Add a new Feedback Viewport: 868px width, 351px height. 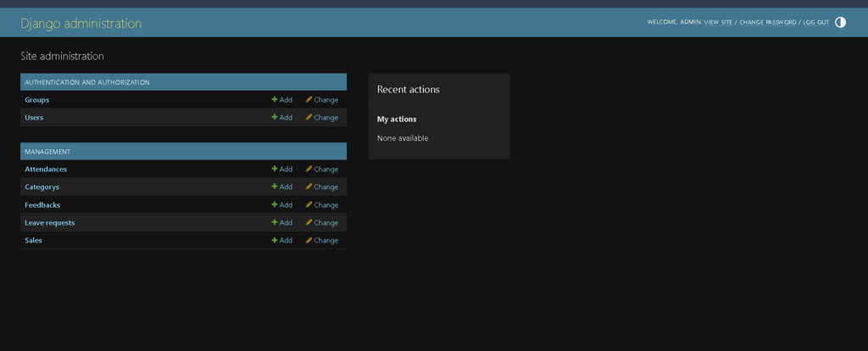pos(281,205)
